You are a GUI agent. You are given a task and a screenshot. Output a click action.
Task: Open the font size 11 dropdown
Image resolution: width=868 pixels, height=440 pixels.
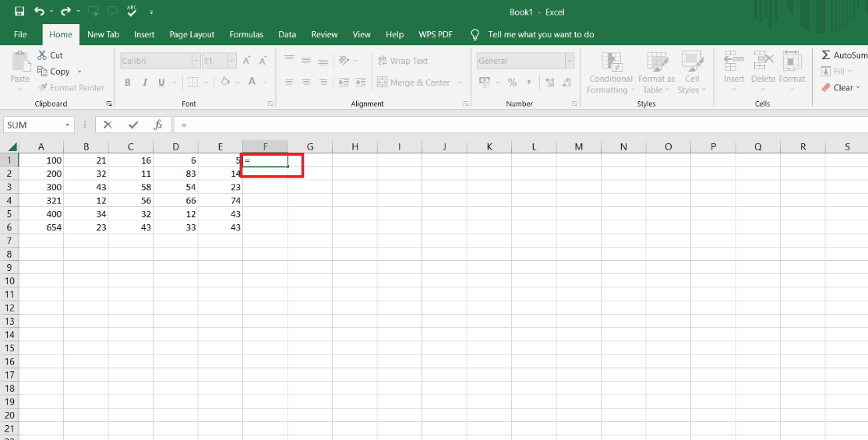pos(232,61)
